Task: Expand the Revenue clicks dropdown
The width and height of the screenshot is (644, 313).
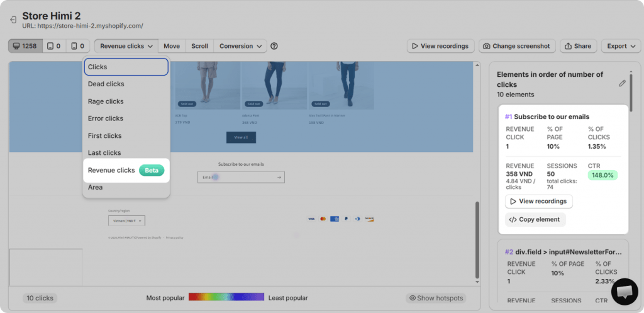Action: tap(126, 46)
